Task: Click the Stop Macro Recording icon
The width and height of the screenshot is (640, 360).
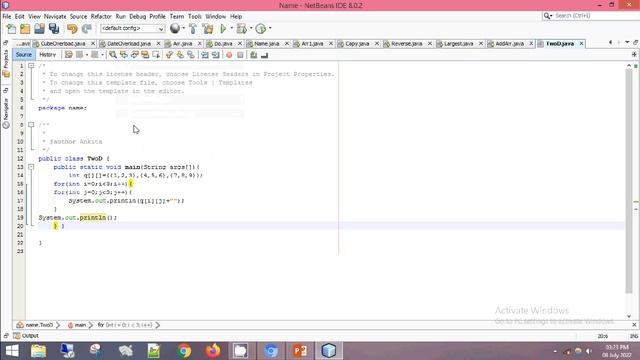Action: tap(240, 55)
